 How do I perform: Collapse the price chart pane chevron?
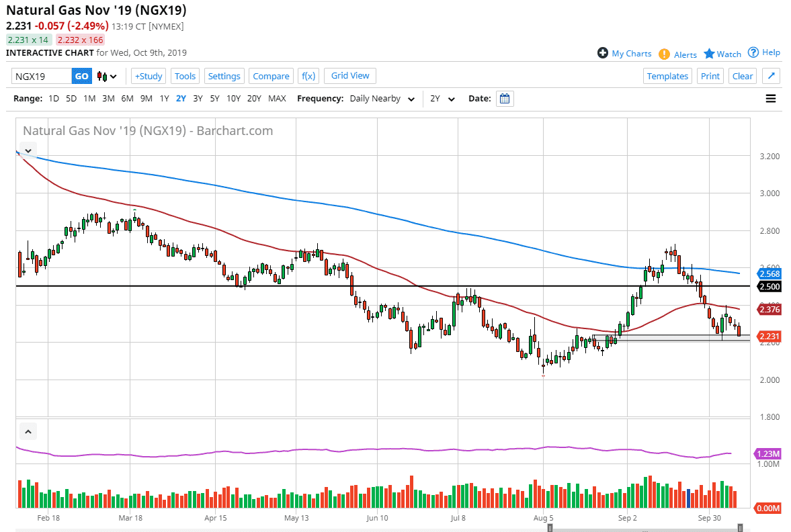point(28,150)
